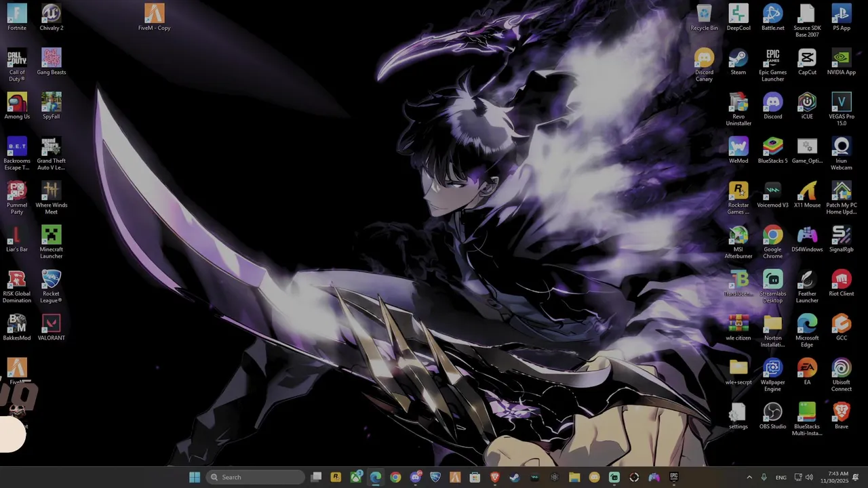Open the Fortnite desktop shortcut
Screen dimensions: 868x488
17,18
